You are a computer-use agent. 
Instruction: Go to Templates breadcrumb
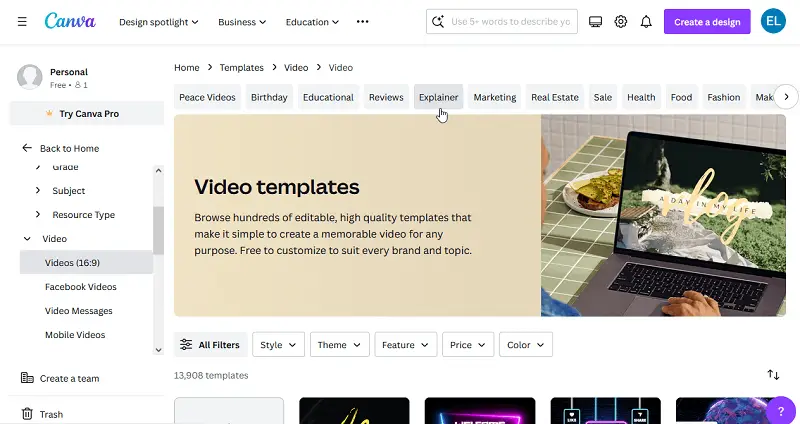tap(241, 67)
